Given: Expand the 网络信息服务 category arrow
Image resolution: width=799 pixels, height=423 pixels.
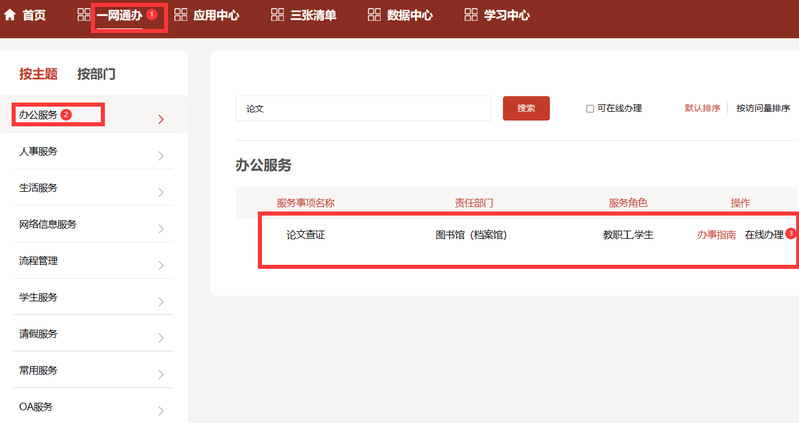Looking at the screenshot, I should pos(161,227).
